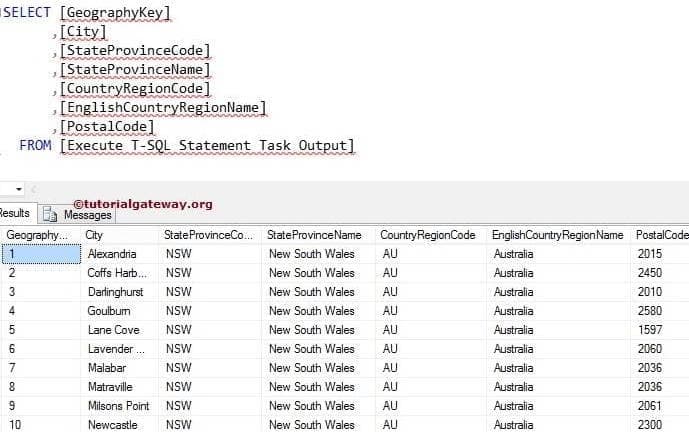This screenshot has height=432, width=689.
Task: Click the StateProvinceCo... column header
Action: (x=210, y=235)
